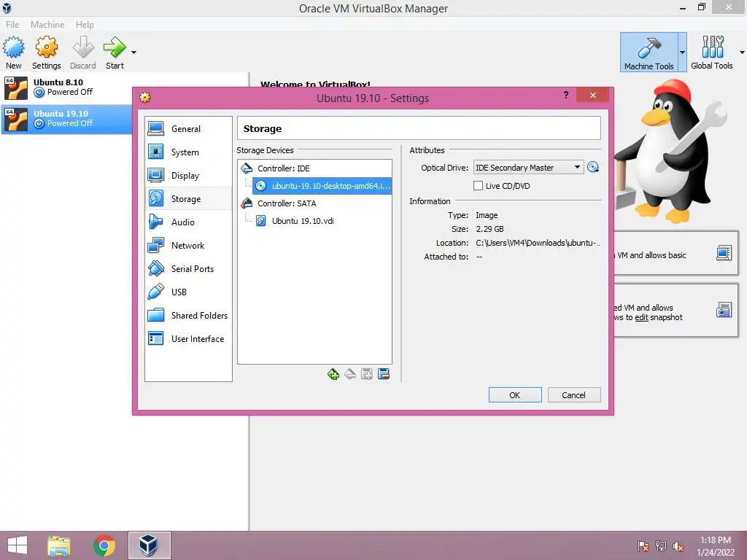
Task: Click OK in the Settings dialog
Action: (x=515, y=394)
